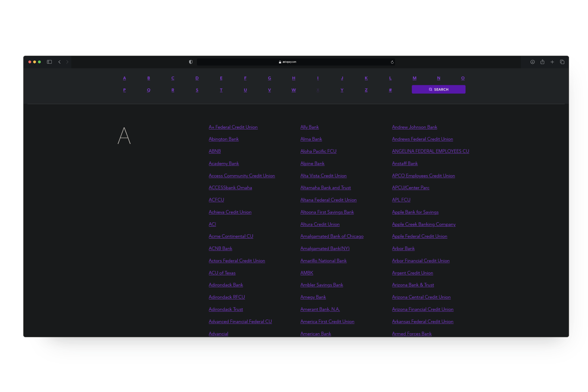Viewport: 588px width, 392px height.
Task: Reload the page using refresh icon
Action: click(392, 62)
